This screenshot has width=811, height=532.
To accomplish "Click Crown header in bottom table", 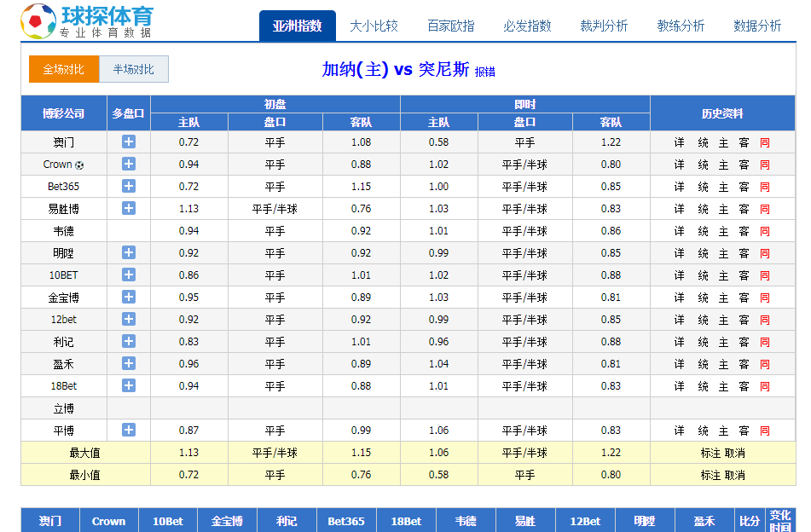I will click(108, 521).
